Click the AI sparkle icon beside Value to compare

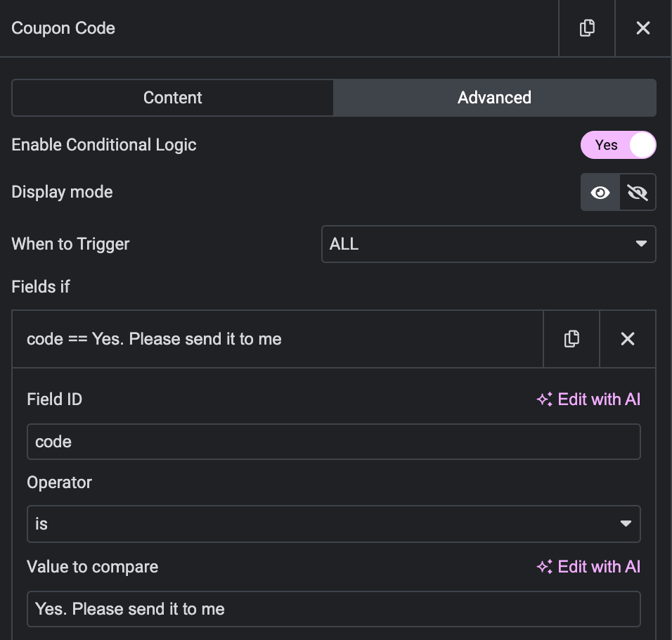[544, 567]
